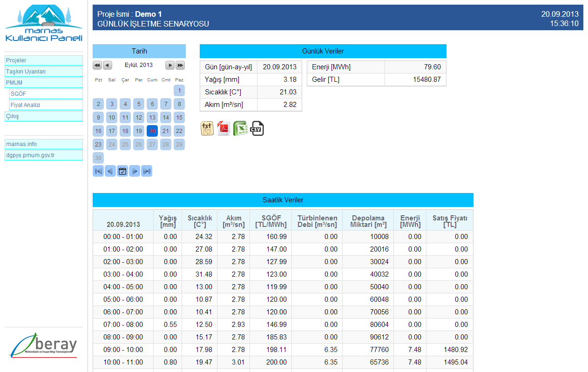Step to previous day using blue arrow

(110, 171)
